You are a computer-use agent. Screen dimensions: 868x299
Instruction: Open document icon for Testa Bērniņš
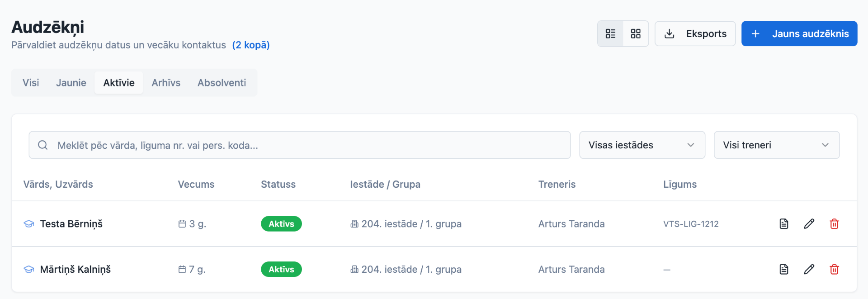784,224
